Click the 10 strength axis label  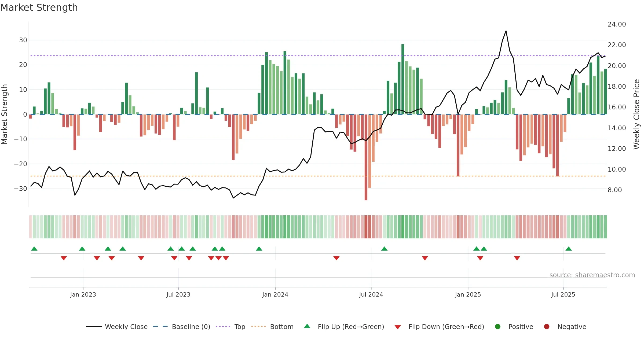point(23,90)
